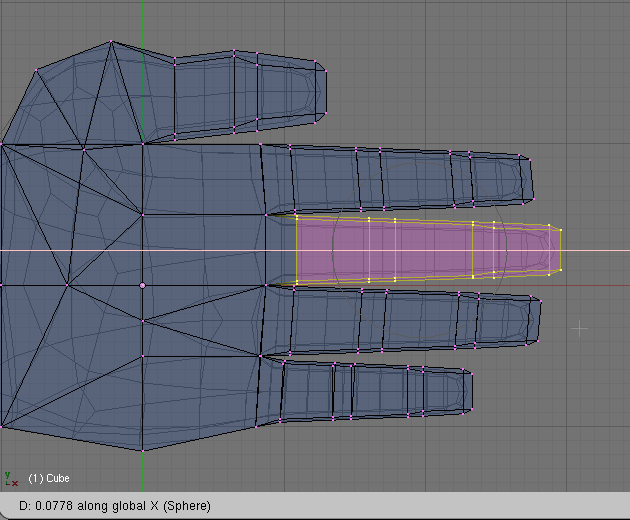Image resolution: width=630 pixels, height=520 pixels.
Task: Click the "(1) Cube" object name label
Action: click(49, 478)
